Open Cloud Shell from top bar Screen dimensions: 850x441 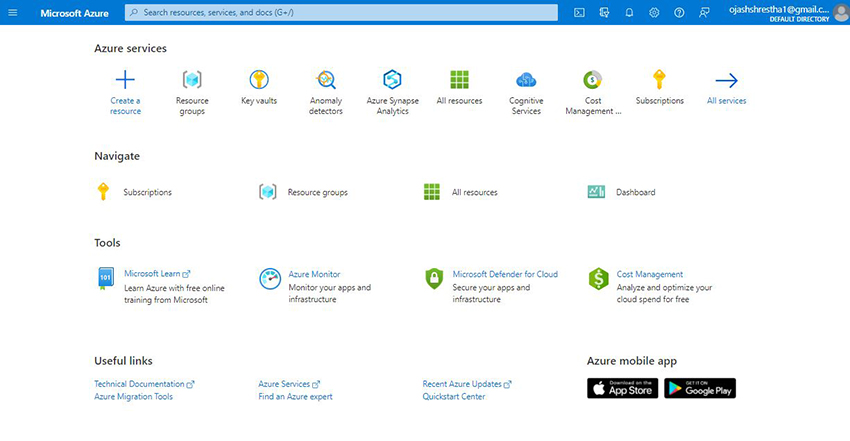pos(579,13)
